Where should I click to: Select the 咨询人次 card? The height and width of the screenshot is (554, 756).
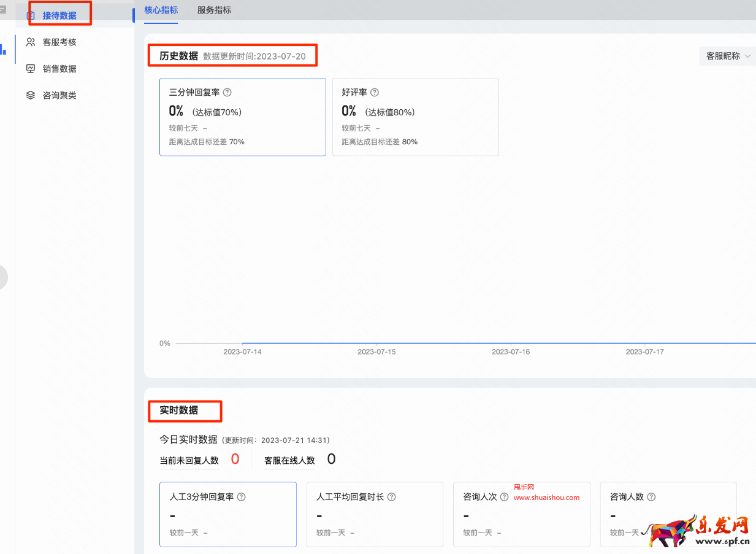pos(522,514)
